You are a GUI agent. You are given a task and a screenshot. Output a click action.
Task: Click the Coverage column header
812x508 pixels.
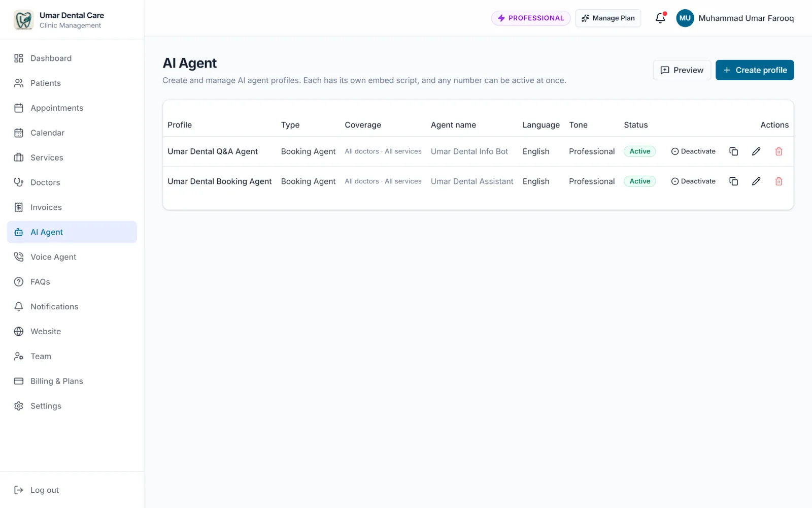pyautogui.click(x=363, y=125)
